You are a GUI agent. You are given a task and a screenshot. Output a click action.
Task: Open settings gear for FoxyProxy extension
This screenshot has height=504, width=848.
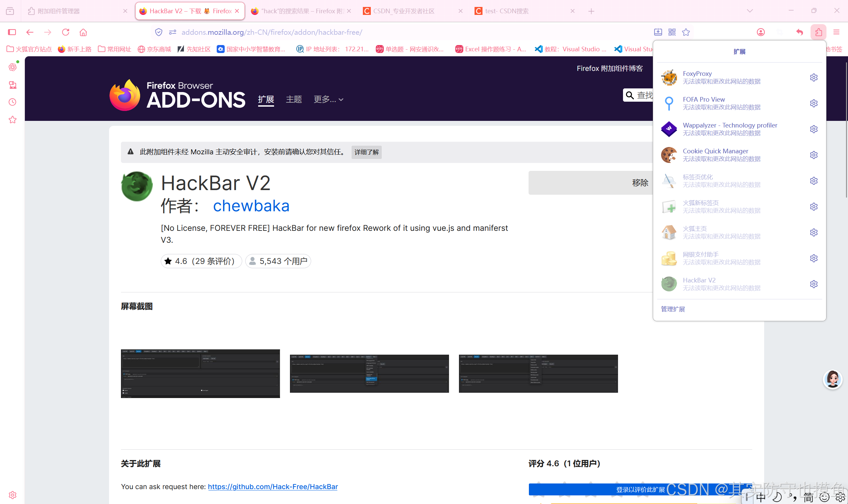(x=814, y=77)
